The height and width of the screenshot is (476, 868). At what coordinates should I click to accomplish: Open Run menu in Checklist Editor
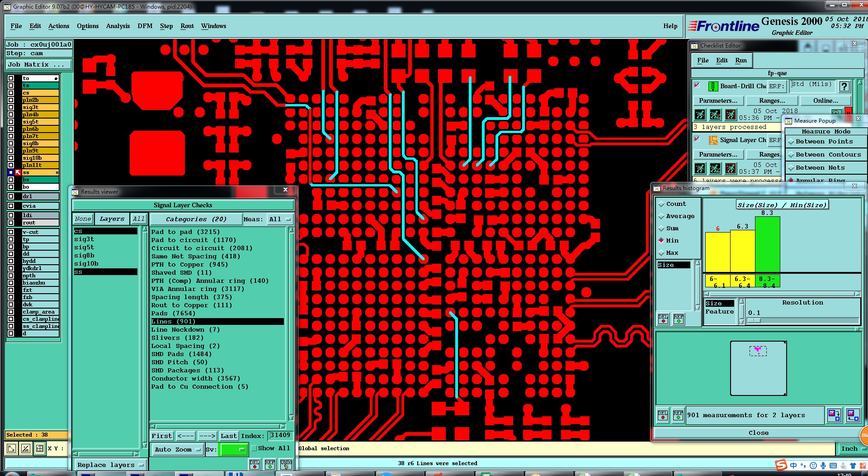coord(741,61)
